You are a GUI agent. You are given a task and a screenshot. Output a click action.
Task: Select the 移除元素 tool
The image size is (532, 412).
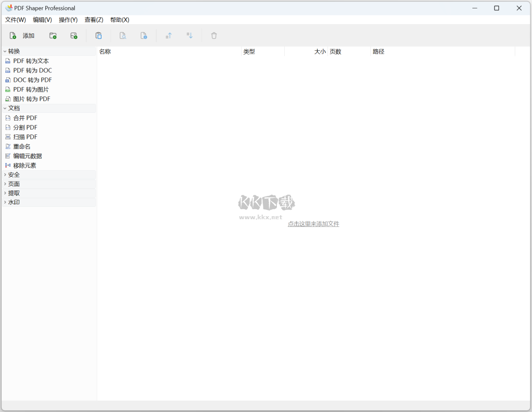pyautogui.click(x=25, y=165)
